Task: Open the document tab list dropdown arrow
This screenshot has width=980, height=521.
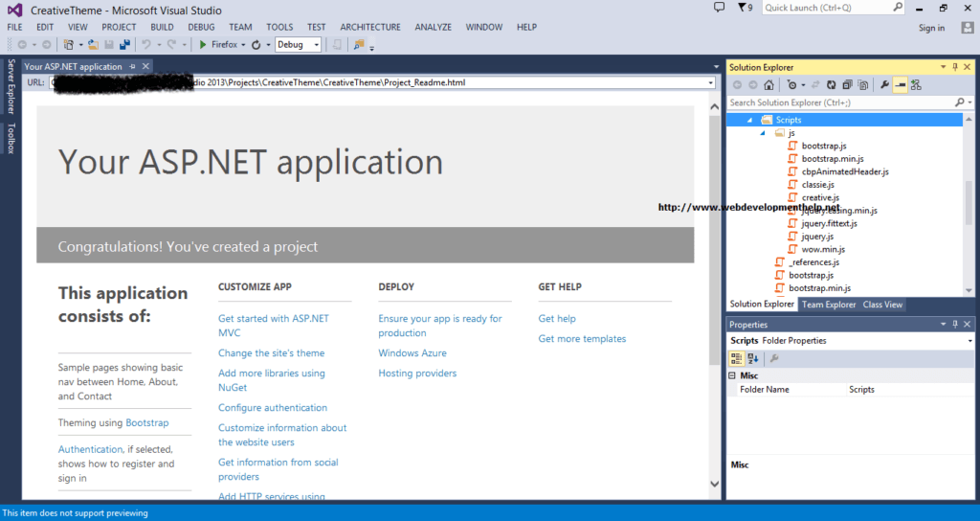Action: click(716, 67)
